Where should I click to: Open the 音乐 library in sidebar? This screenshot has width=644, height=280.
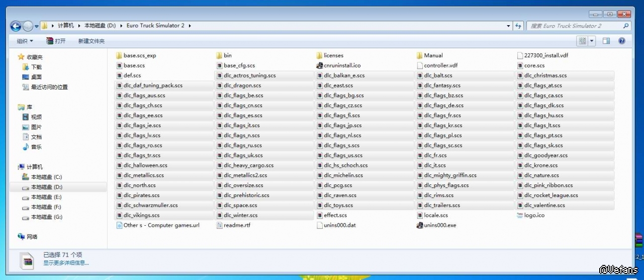coord(36,147)
